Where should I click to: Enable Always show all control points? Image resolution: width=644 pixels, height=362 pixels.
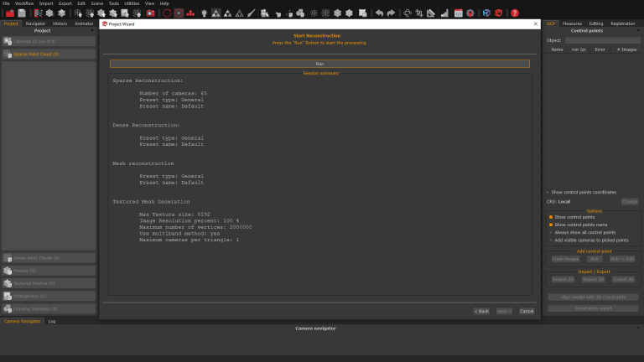(549, 232)
